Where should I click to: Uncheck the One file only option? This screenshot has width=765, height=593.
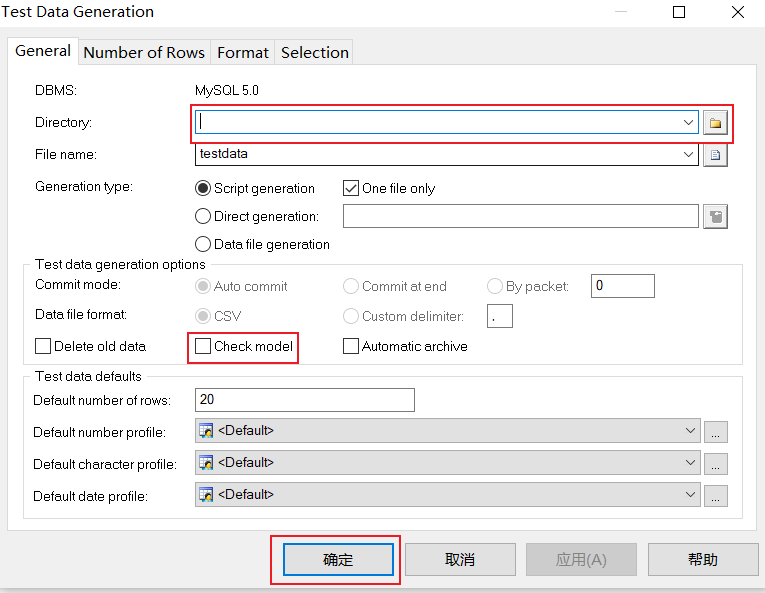351,188
